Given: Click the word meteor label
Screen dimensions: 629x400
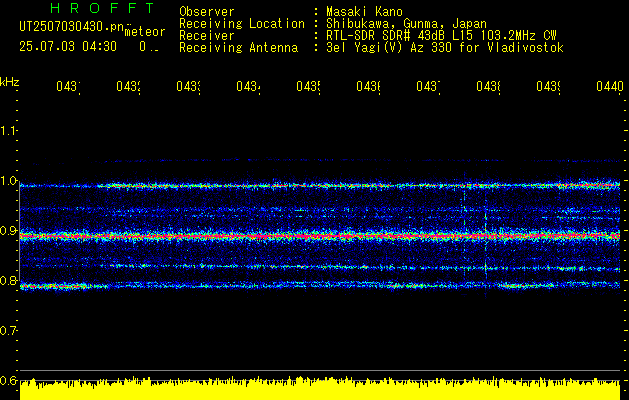Looking at the screenshot, I should tap(145, 32).
